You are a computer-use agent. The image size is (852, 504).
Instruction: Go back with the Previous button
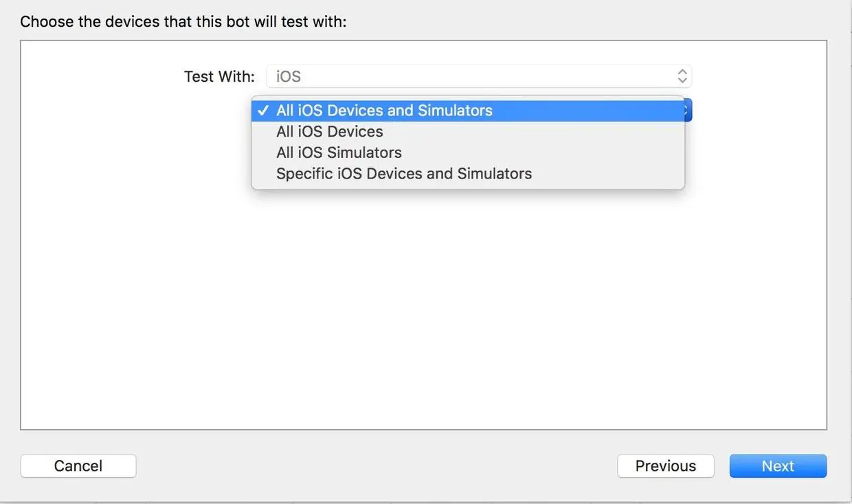(666, 466)
